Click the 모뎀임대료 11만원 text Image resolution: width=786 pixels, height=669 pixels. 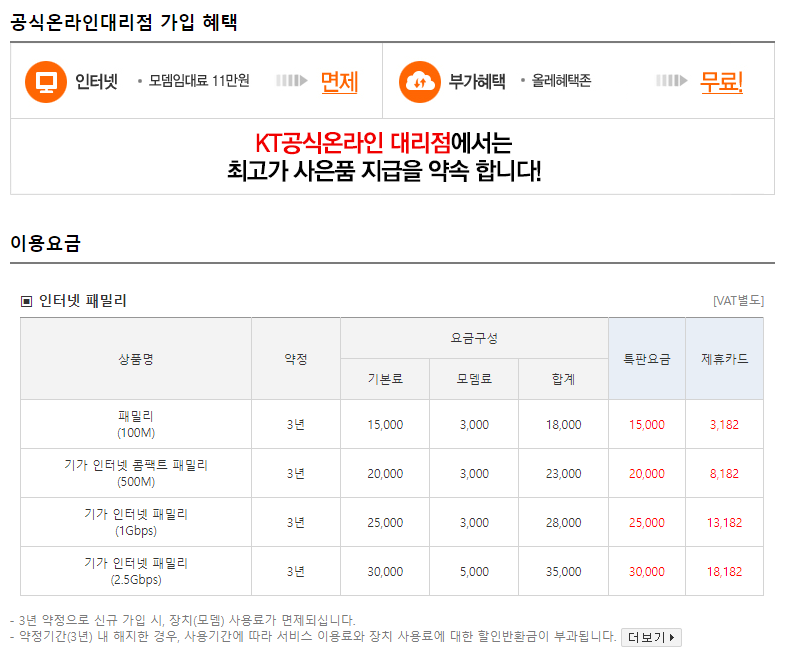tap(199, 81)
